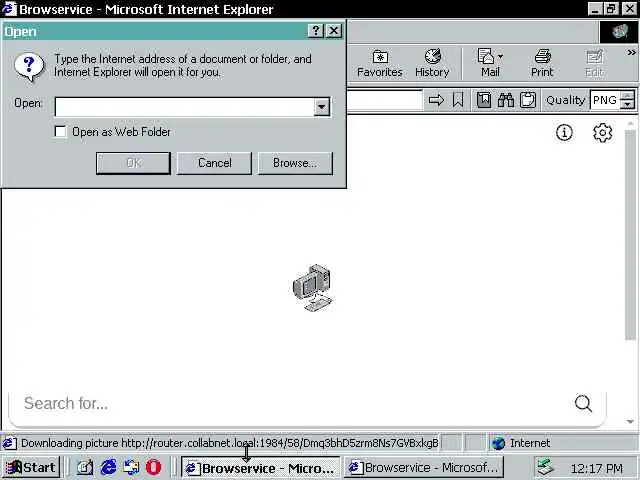Decrease Quality with the down spinner
The height and width of the screenshot is (480, 640).
(627, 105)
